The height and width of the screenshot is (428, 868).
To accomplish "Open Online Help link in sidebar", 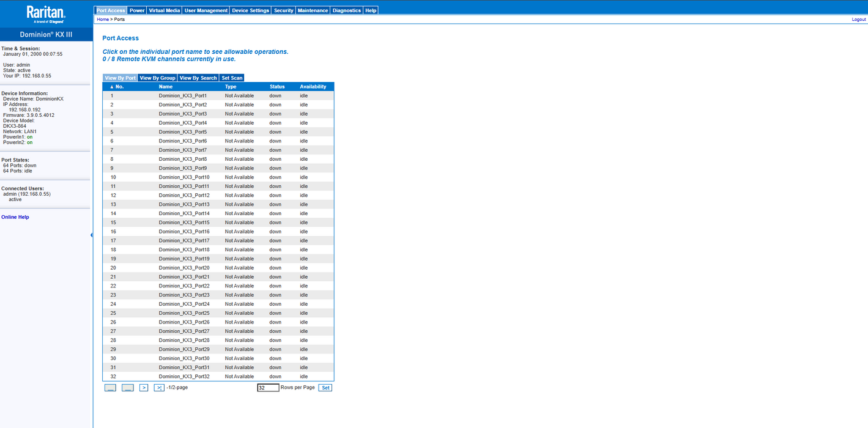I will (x=15, y=217).
